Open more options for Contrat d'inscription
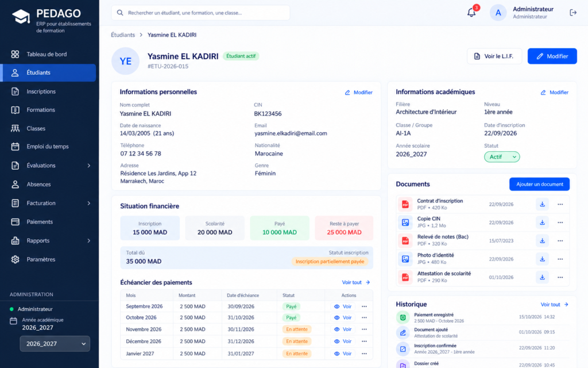The height and width of the screenshot is (368, 588). coord(560,204)
